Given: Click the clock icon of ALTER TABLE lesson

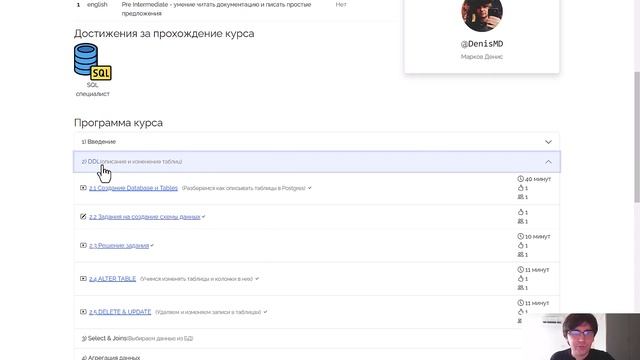Looking at the screenshot, I should click(520, 269).
